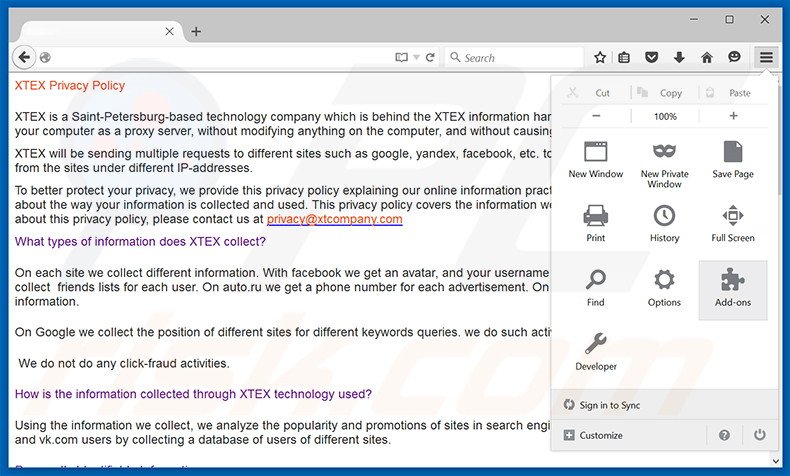Open History from menu panel
The height and width of the screenshot is (476, 790).
tap(664, 223)
